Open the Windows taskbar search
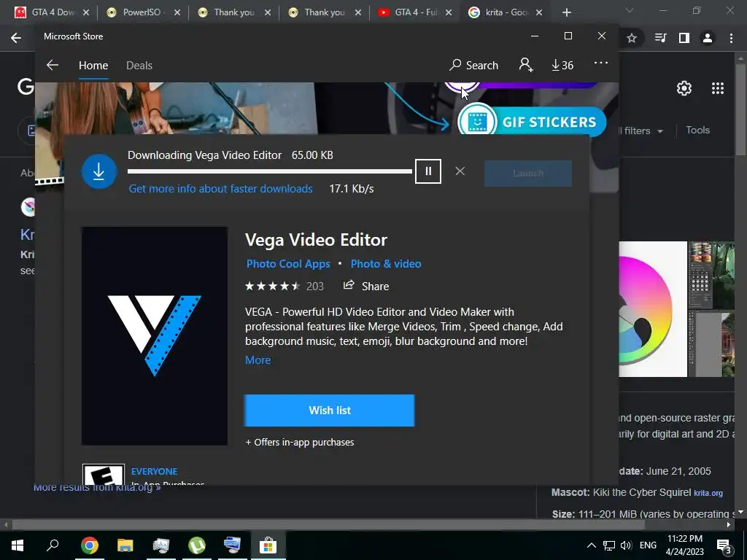This screenshot has height=560, width=747. point(53,545)
